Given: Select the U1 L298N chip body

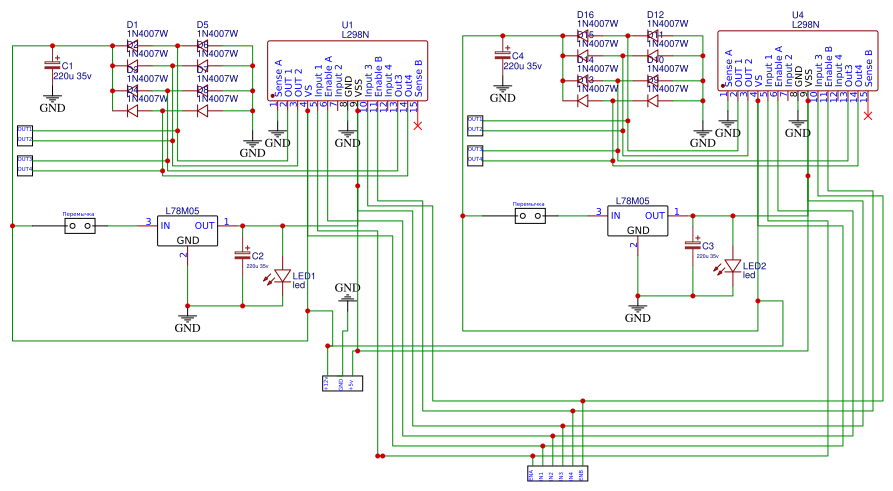Looking at the screenshot, I should (x=347, y=71).
